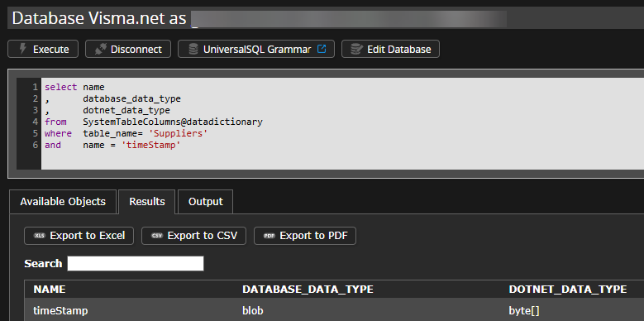Image resolution: width=644 pixels, height=321 pixels.
Task: Click line number 6 in the gutter
Action: click(36, 145)
